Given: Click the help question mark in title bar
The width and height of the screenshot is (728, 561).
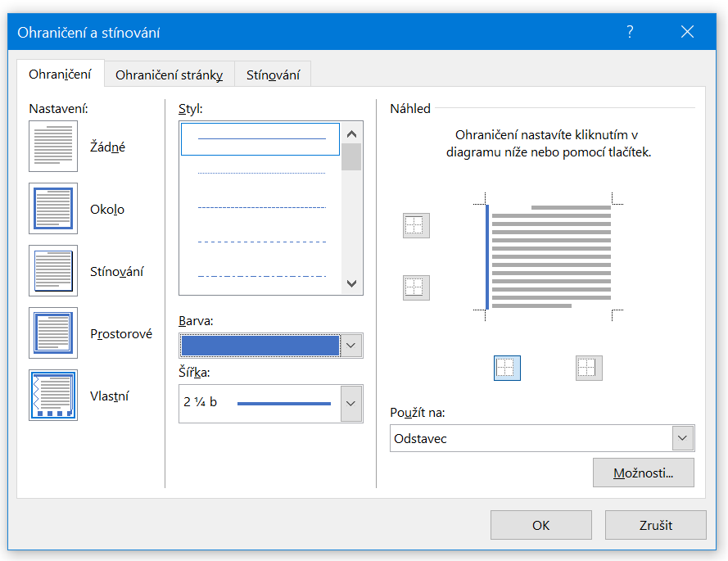Looking at the screenshot, I should point(630,32).
